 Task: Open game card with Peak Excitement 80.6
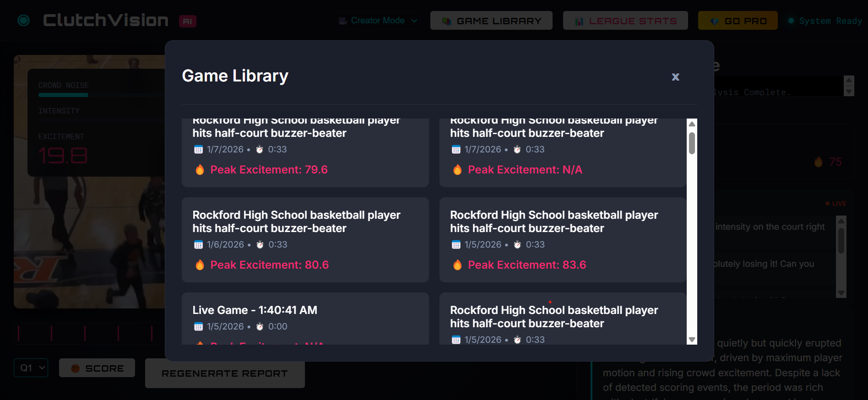point(305,240)
